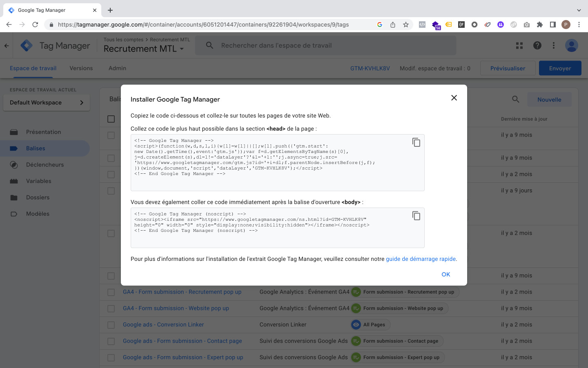Open the user account avatar
The height and width of the screenshot is (368, 588).
[572, 45]
